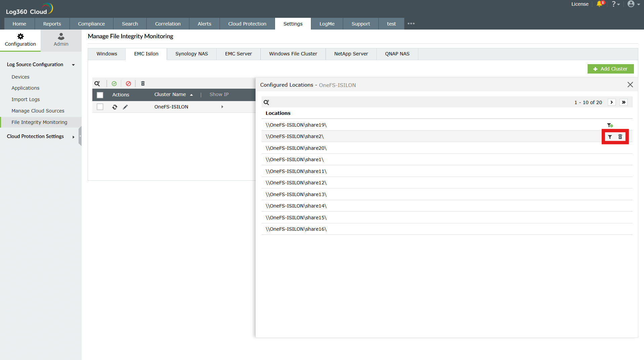
Task: Check the OneFS-ISILON row checkbox
Action: (x=100, y=107)
